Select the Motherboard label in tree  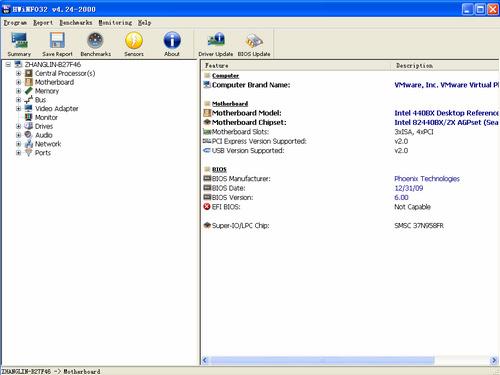coord(54,82)
